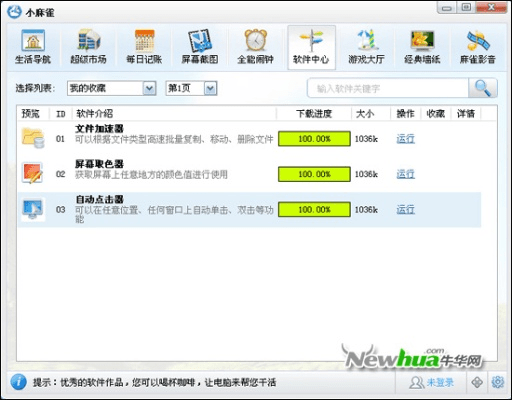Run 文件加速器 via its 运行 link
512x400 pixels.
click(x=406, y=138)
